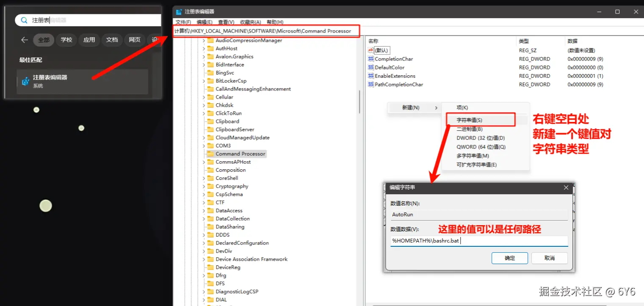
Task: Expand the DevDiv tree node
Action: pos(204,251)
